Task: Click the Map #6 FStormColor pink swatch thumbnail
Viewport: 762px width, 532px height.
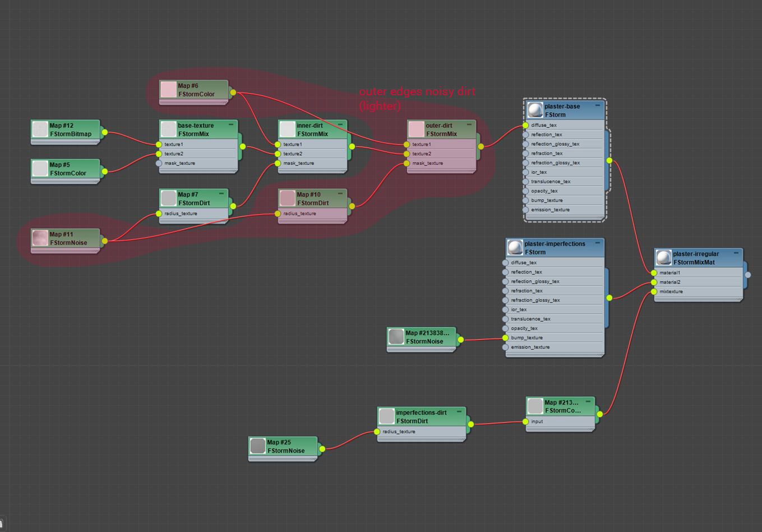Action: pyautogui.click(x=168, y=90)
